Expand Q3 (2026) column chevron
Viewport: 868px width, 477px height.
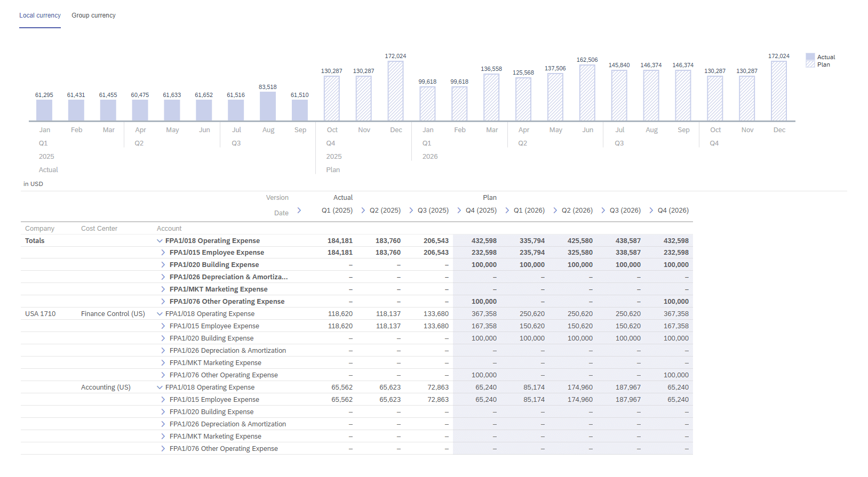click(x=603, y=211)
